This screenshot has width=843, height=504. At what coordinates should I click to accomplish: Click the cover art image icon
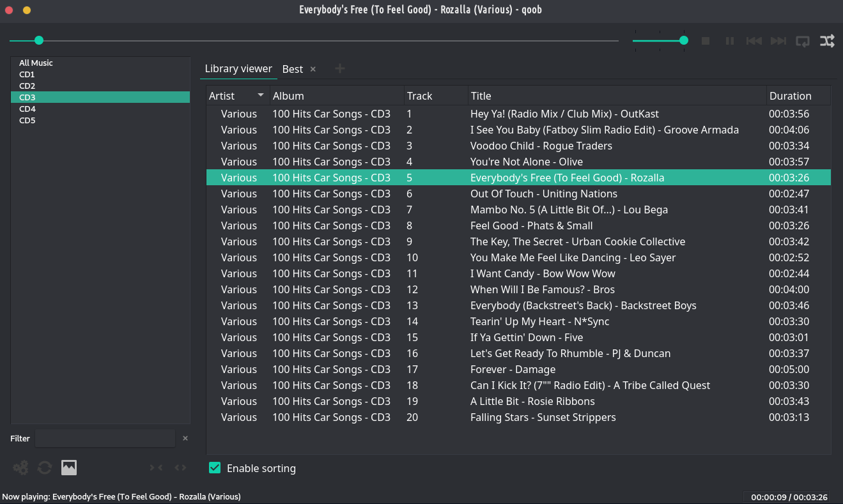69,468
